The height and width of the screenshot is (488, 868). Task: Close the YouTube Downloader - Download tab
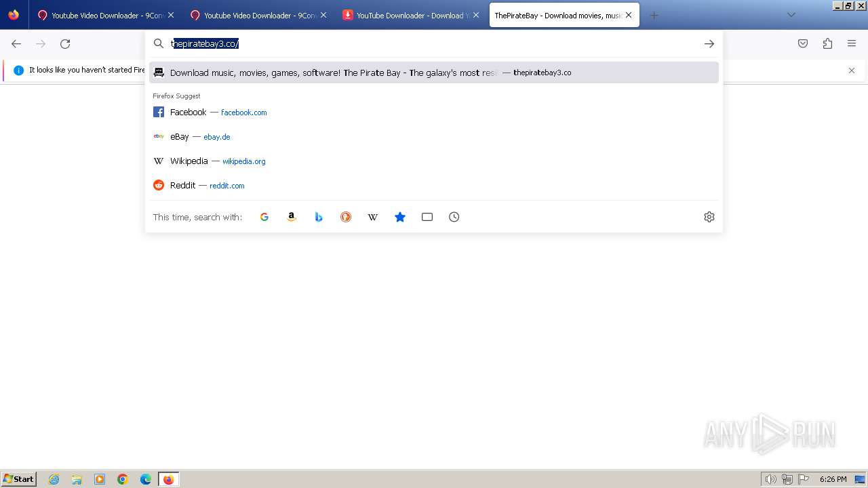point(476,15)
